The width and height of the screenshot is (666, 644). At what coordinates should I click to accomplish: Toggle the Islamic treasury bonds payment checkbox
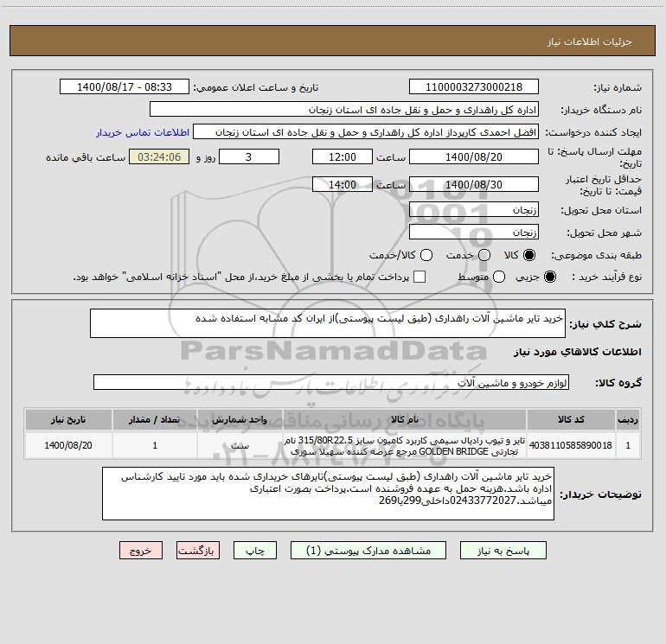point(419,277)
